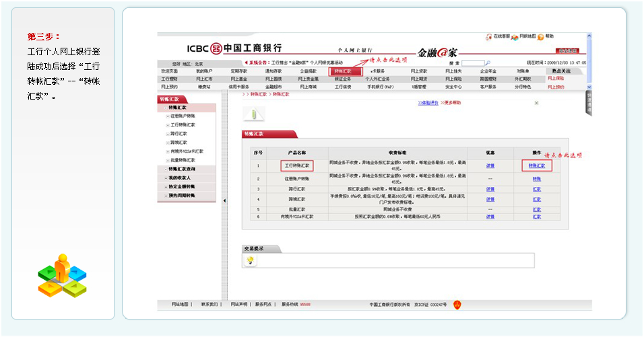The width and height of the screenshot is (644, 337).
Task: Click the green info icon below breadcrumb
Action: [x=254, y=114]
